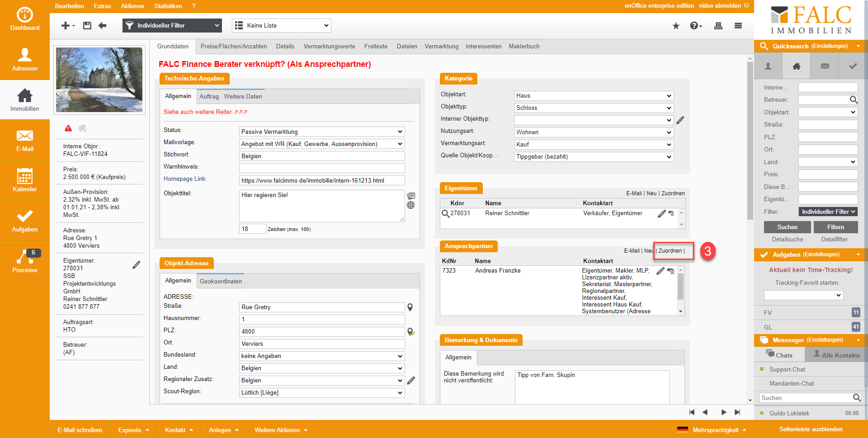This screenshot has width=868, height=438.
Task: Click the globe icon beside Objekttitel
Action: [x=410, y=205]
